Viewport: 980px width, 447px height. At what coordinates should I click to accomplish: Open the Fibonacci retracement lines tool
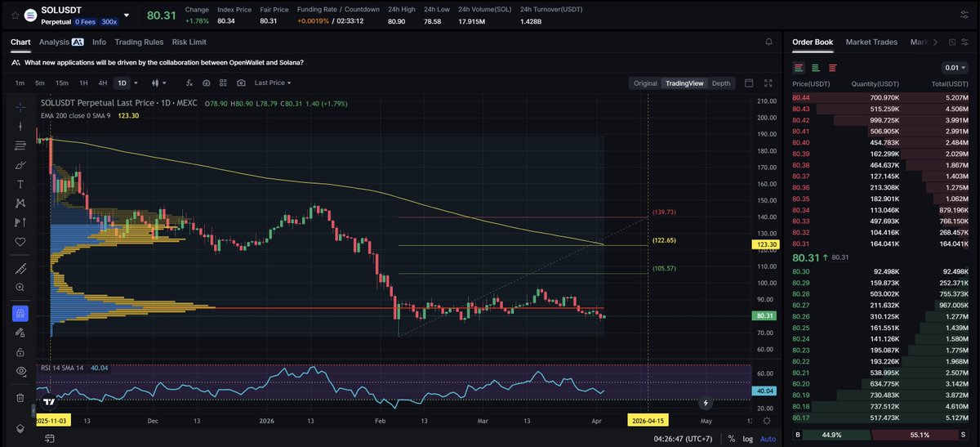[20, 145]
